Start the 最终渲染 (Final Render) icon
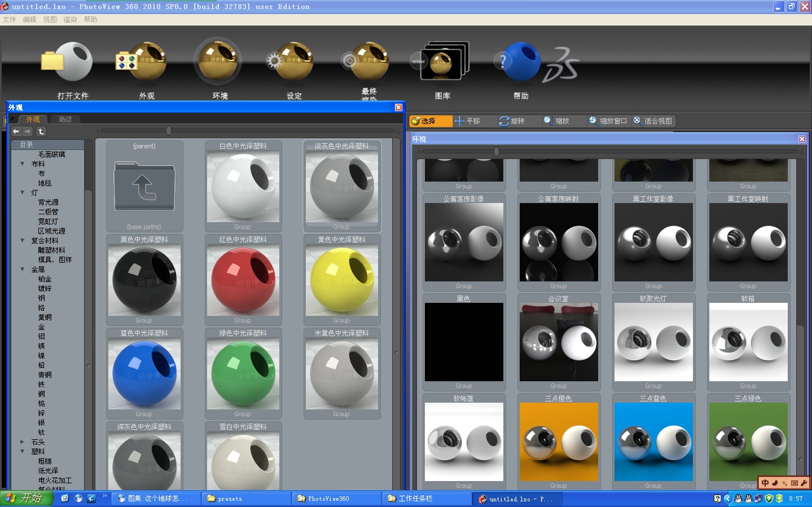Image resolution: width=812 pixels, height=507 pixels. (x=366, y=62)
